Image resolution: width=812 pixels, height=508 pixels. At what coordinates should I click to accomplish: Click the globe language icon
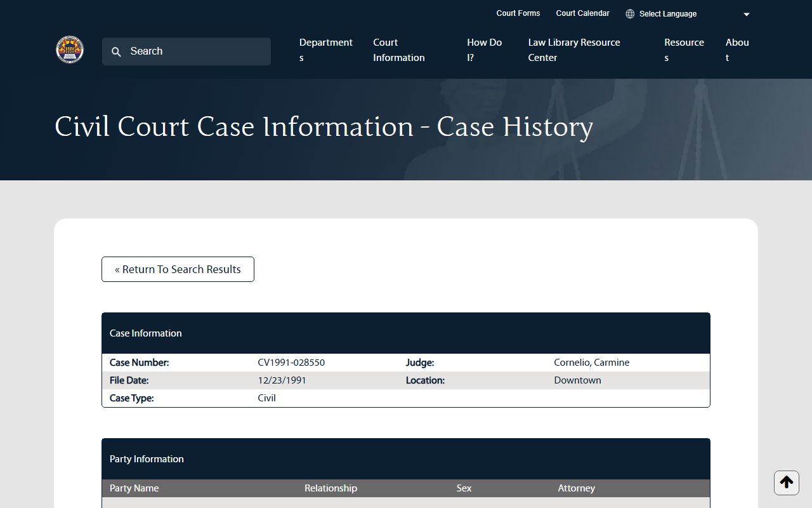click(630, 14)
